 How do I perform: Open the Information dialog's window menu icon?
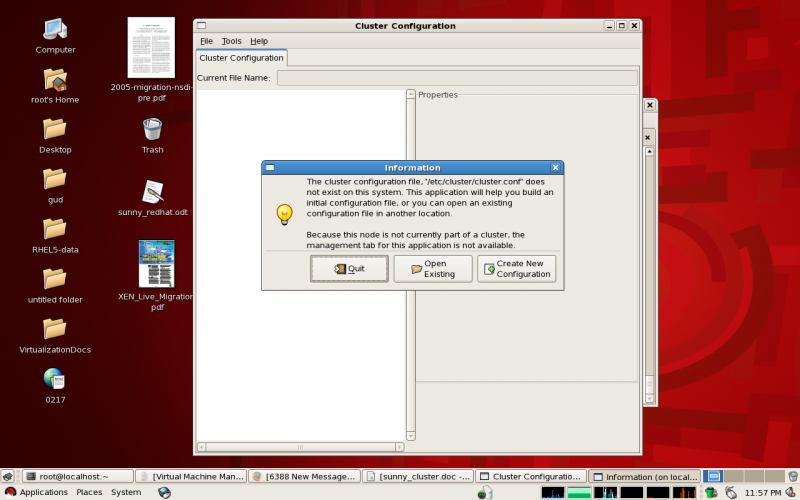pos(270,167)
